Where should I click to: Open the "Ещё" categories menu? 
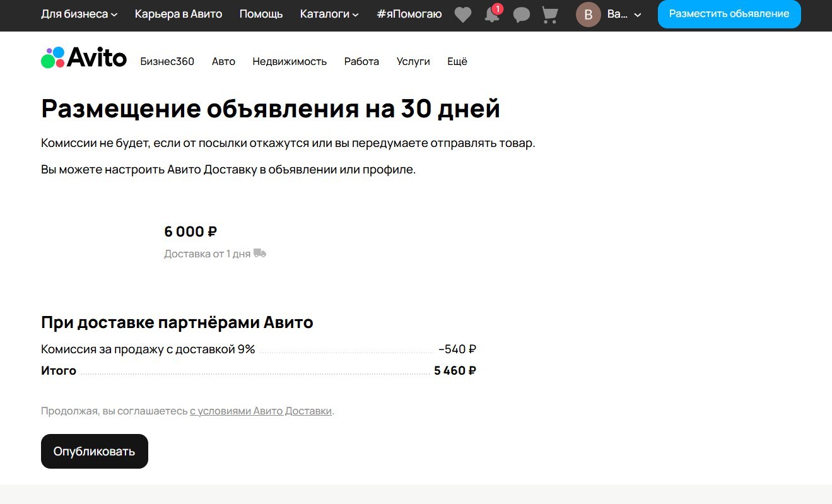point(457,61)
